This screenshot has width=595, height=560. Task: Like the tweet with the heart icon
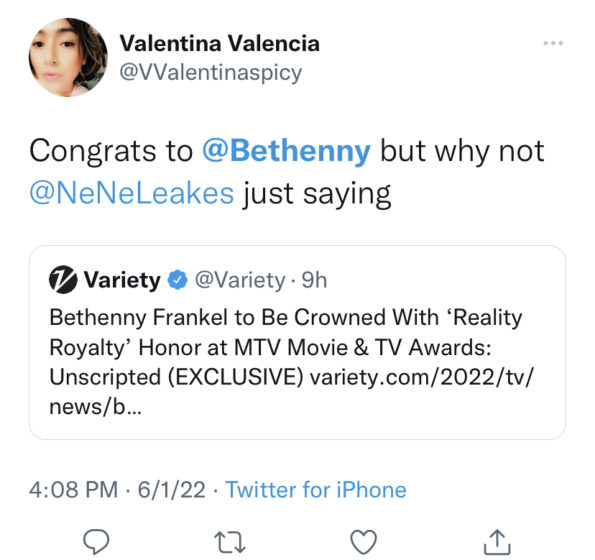[x=364, y=542]
